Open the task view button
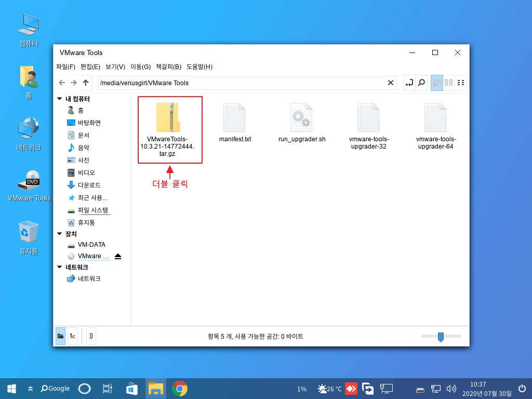 tap(107, 389)
